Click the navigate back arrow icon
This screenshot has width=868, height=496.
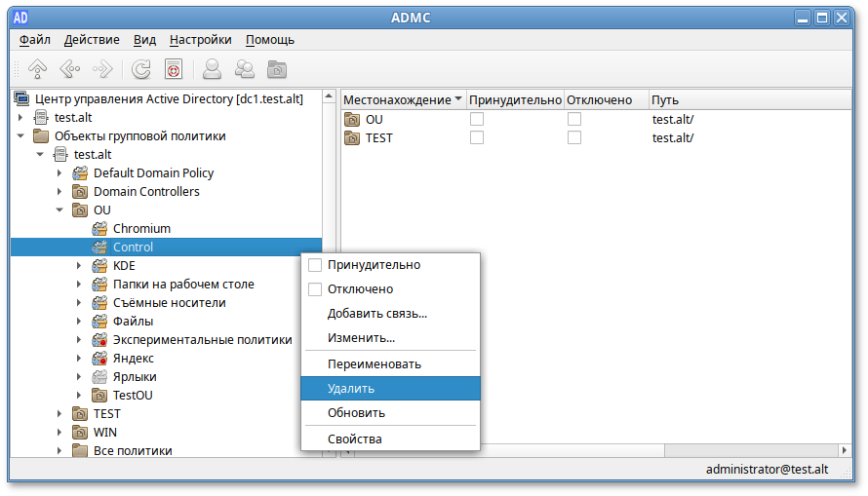coord(69,69)
